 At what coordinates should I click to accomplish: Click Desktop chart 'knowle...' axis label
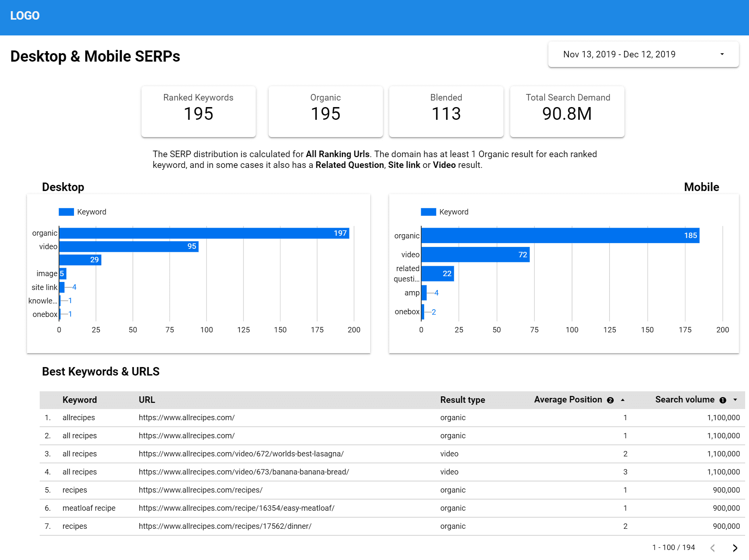(x=42, y=301)
